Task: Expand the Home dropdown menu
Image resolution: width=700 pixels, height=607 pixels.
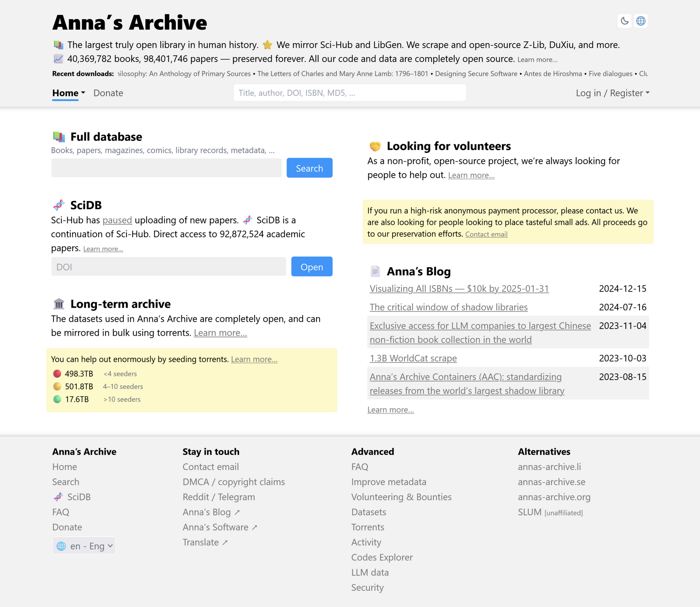Action: pyautogui.click(x=68, y=93)
